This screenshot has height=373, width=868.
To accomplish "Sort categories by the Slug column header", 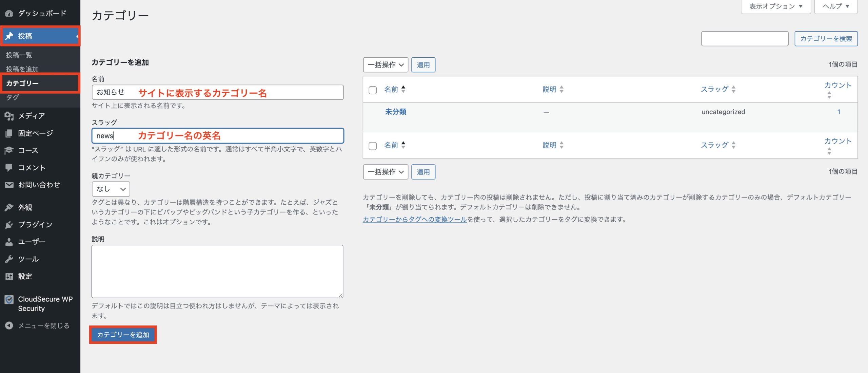I will click(x=714, y=89).
